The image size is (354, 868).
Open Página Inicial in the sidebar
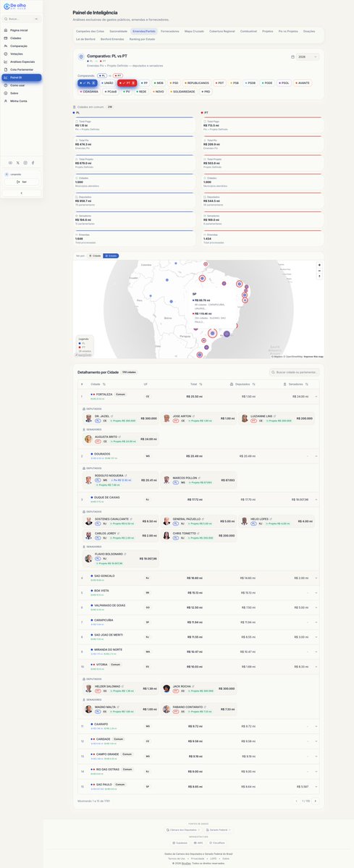coord(21,30)
